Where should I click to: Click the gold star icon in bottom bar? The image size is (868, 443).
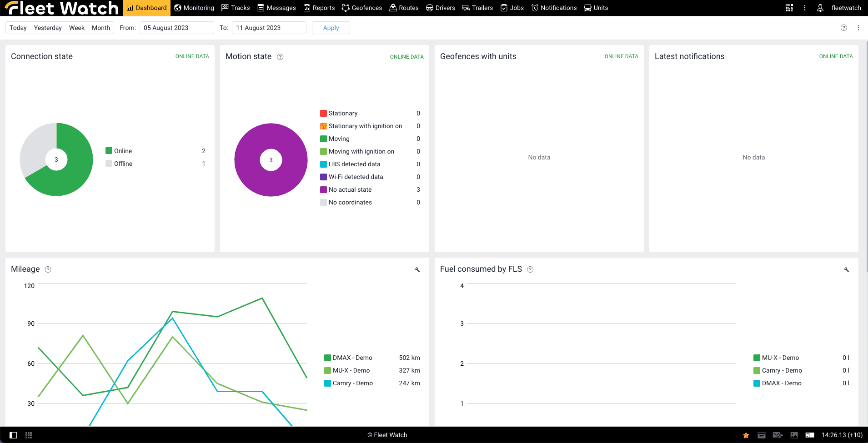[x=746, y=435]
